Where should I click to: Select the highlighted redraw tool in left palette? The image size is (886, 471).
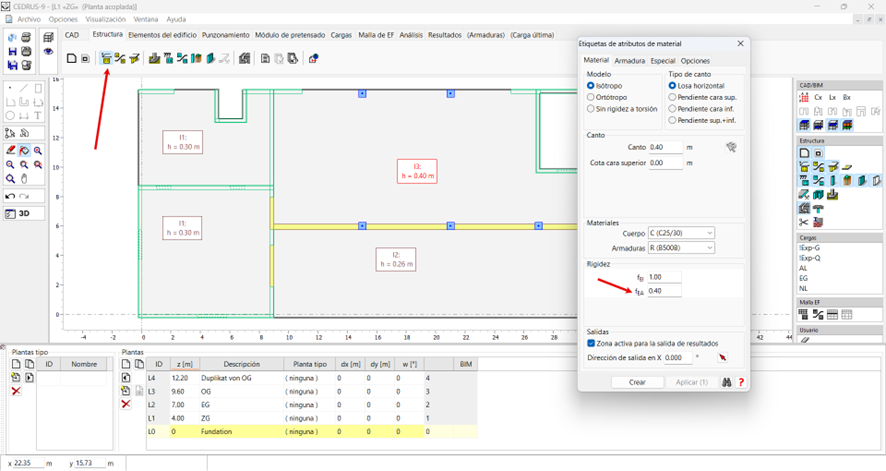(x=24, y=151)
